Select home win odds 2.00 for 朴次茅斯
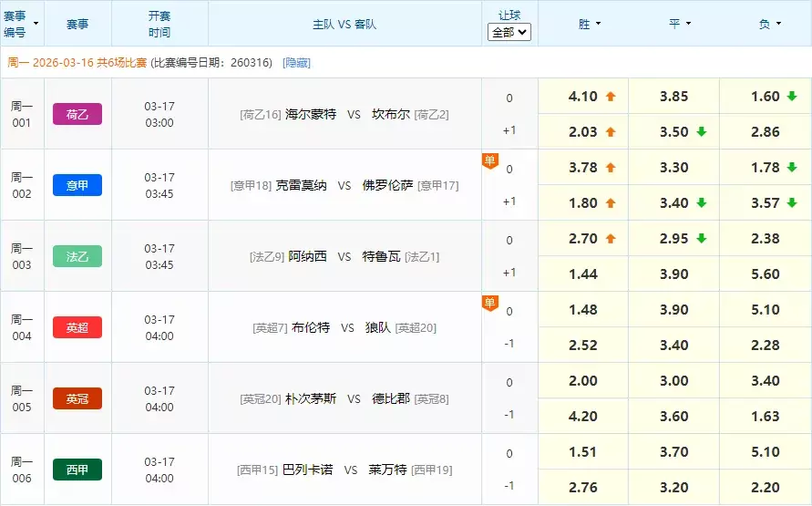Image resolution: width=812 pixels, height=506 pixels. pyautogui.click(x=583, y=381)
